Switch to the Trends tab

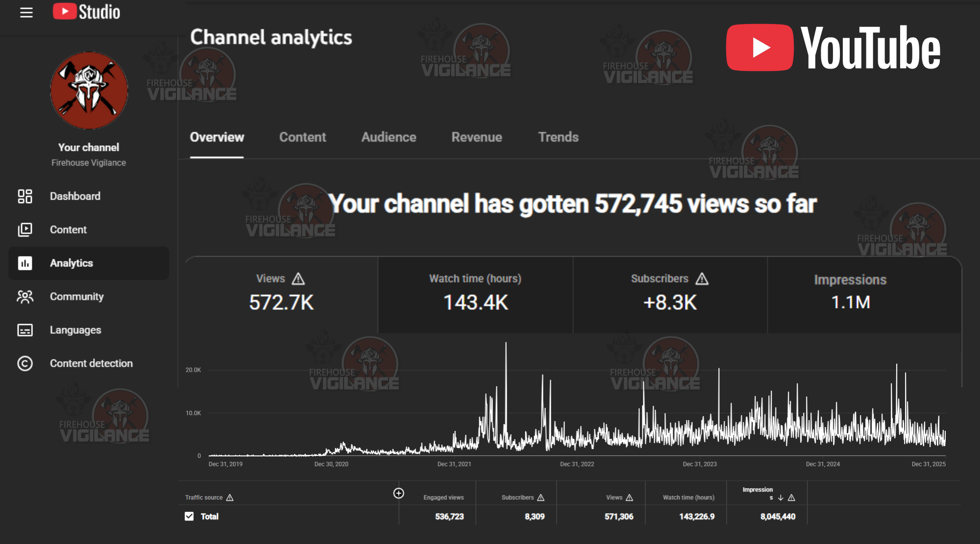pos(558,138)
